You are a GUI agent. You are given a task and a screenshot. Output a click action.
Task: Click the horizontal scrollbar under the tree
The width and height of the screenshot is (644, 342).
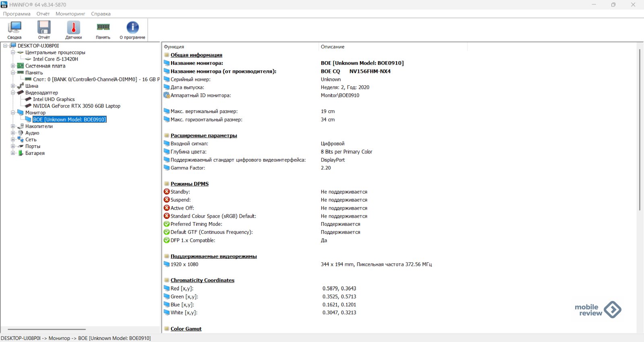[47, 329]
